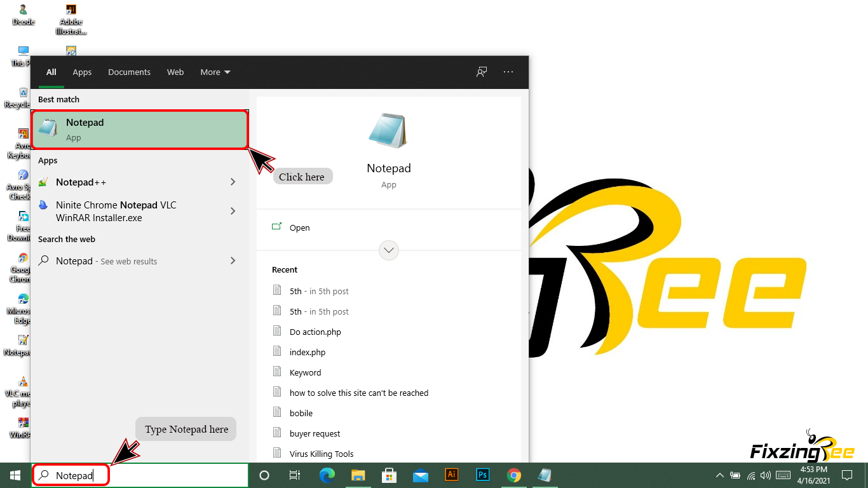This screenshot has width=868, height=488.
Task: Click the feedback icon in search header
Action: (x=482, y=72)
